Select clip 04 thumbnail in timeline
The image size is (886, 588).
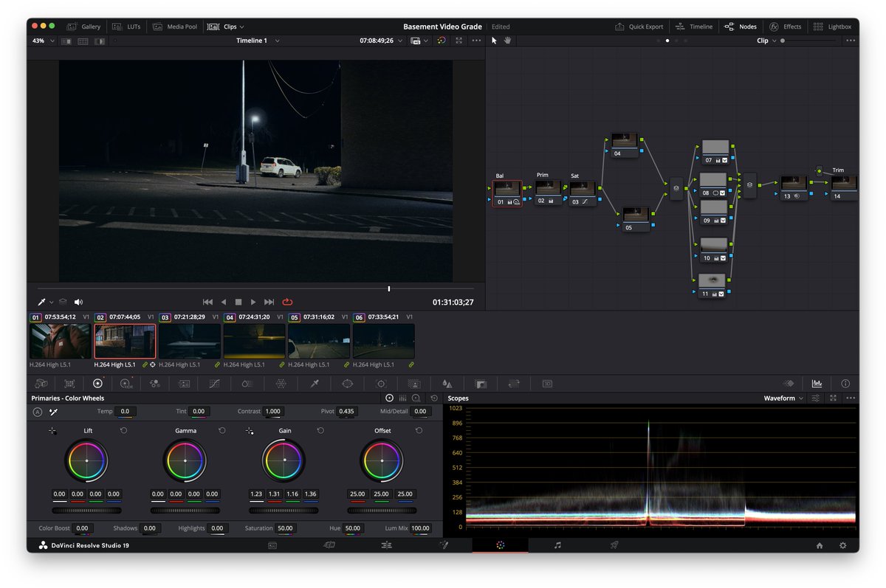254,342
